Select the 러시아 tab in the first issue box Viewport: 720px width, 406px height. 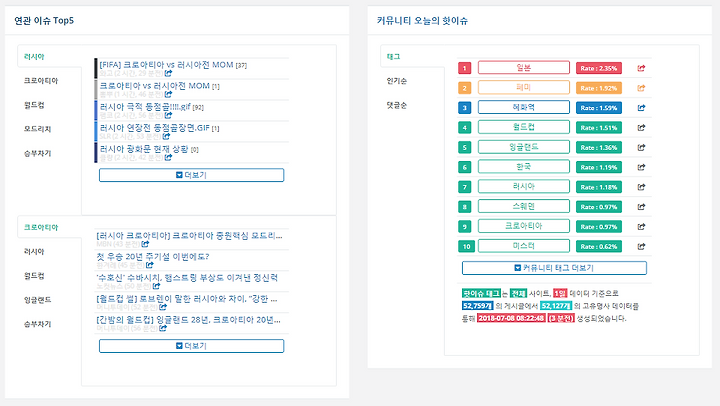[x=34, y=56]
